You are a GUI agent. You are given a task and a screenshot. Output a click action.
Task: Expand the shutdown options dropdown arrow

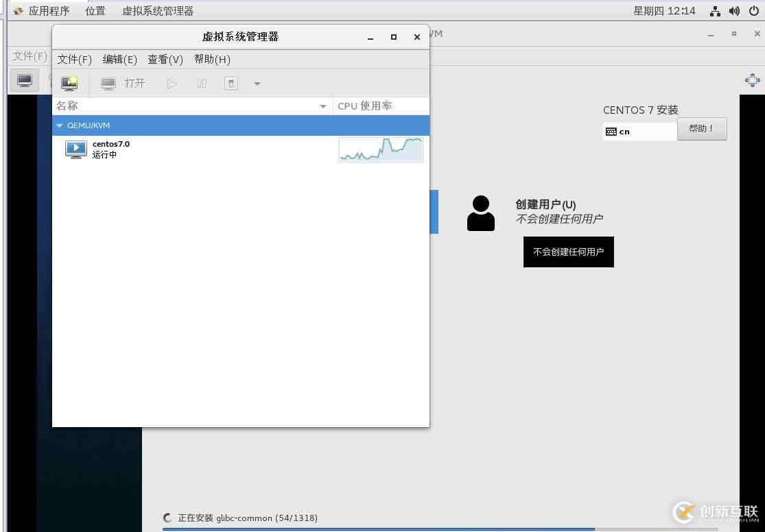[257, 84]
